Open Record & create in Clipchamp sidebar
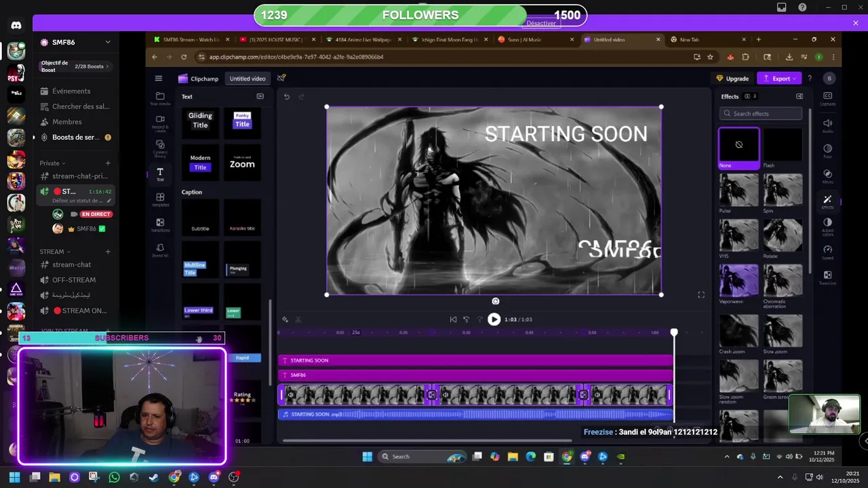This screenshot has width=868, height=488. click(x=160, y=123)
